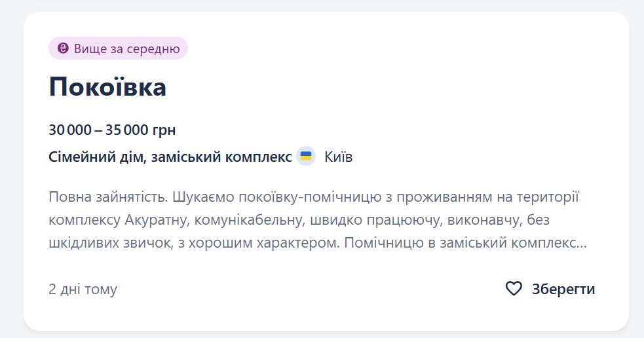Click the 2 дні тому timestamp
This screenshot has width=644, height=338.
83,289
